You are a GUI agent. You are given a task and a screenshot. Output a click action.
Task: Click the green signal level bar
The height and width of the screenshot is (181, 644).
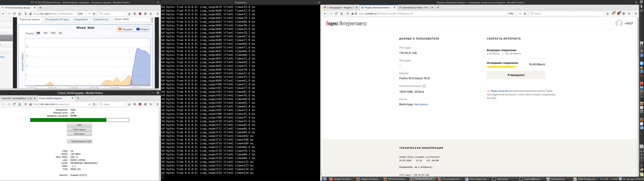coord(68,120)
